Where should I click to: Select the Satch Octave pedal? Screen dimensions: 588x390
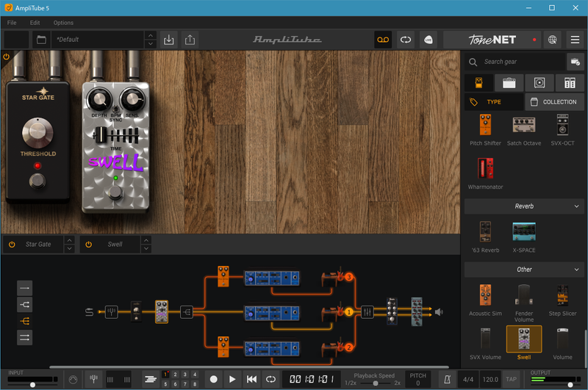click(x=524, y=130)
